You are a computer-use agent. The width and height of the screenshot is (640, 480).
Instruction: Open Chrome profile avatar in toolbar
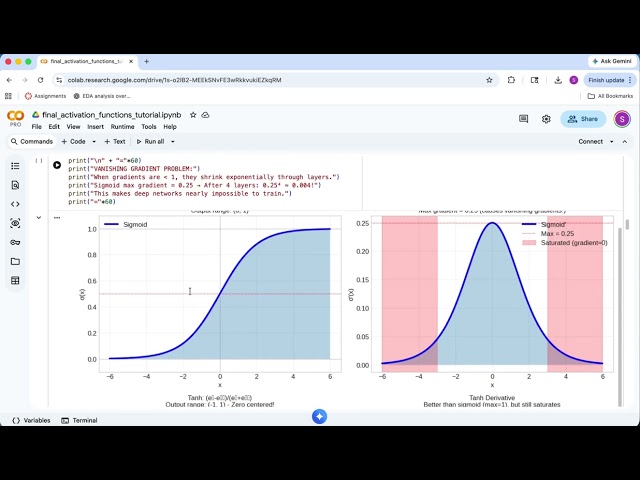[x=573, y=80]
